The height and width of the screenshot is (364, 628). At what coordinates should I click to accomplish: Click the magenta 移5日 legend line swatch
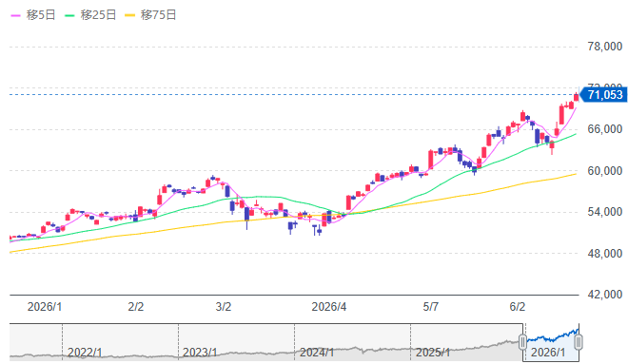point(15,15)
